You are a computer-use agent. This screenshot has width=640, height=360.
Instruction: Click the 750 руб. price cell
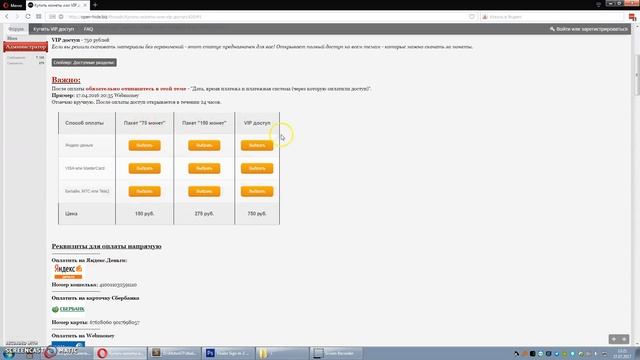[x=257, y=213]
